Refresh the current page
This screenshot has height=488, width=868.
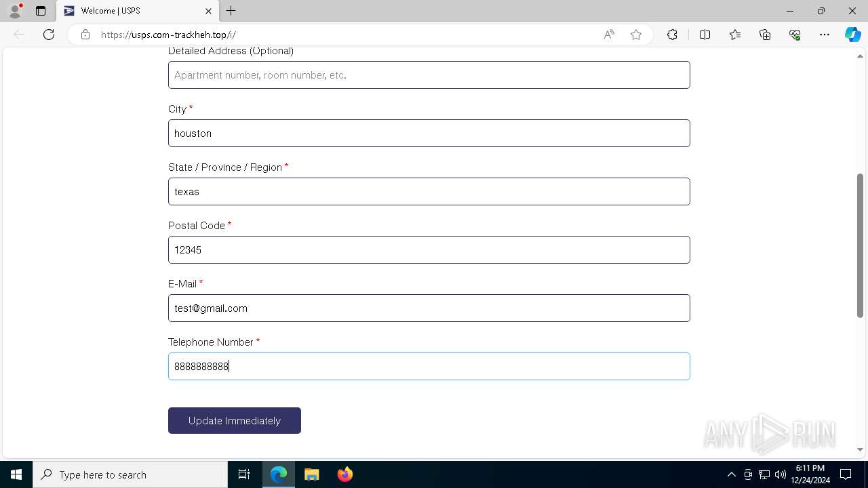[x=49, y=35]
